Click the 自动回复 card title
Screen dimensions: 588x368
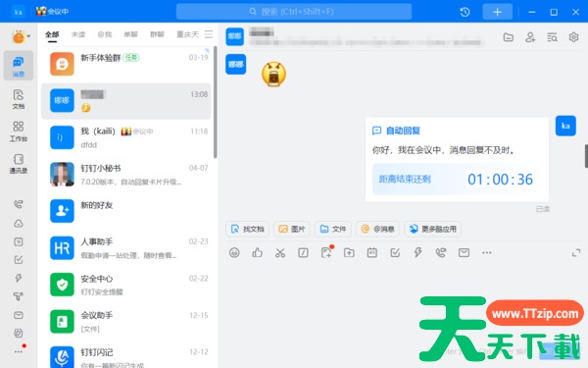[x=403, y=131]
